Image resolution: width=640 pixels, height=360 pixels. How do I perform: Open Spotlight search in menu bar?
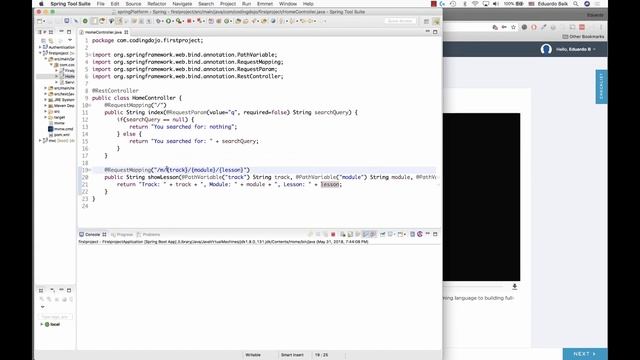pos(576,4)
